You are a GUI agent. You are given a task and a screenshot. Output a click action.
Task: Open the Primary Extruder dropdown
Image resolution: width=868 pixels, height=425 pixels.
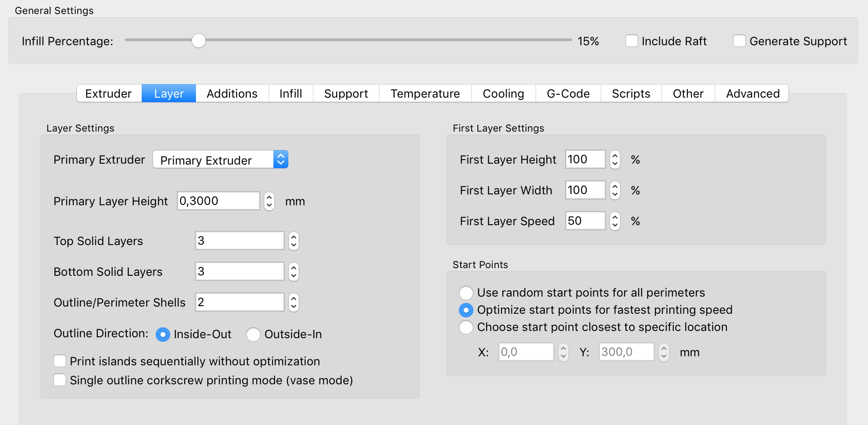pyautogui.click(x=220, y=160)
